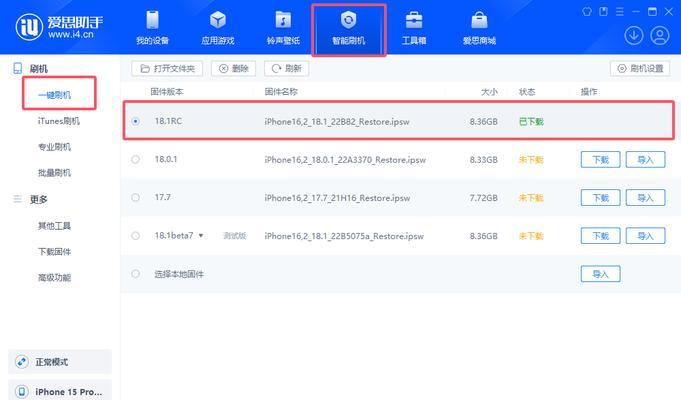The height and width of the screenshot is (400, 681).
Task: Select 批量刷机 in sidebar
Action: (x=55, y=173)
